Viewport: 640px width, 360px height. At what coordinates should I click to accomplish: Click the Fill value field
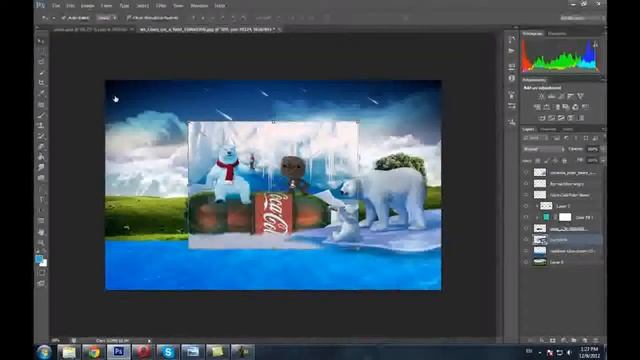pos(592,161)
